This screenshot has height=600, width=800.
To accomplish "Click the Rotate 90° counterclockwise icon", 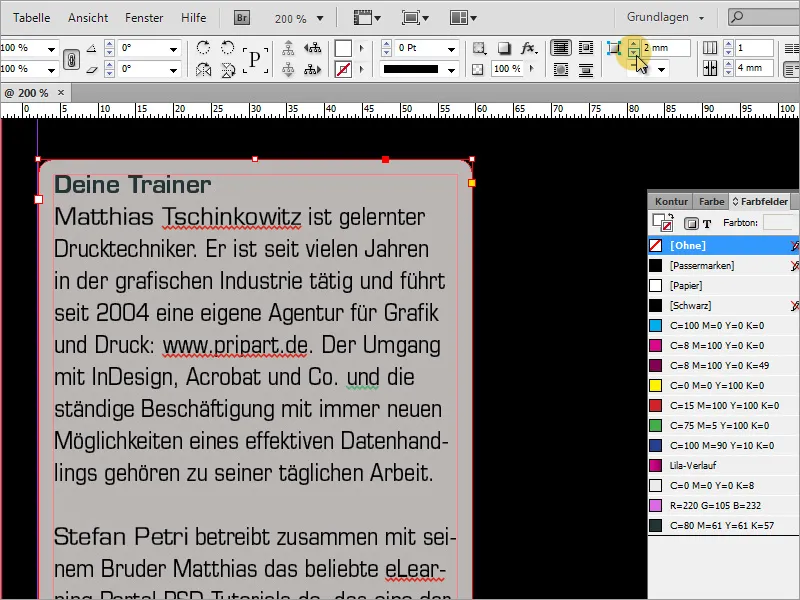I will coord(228,48).
